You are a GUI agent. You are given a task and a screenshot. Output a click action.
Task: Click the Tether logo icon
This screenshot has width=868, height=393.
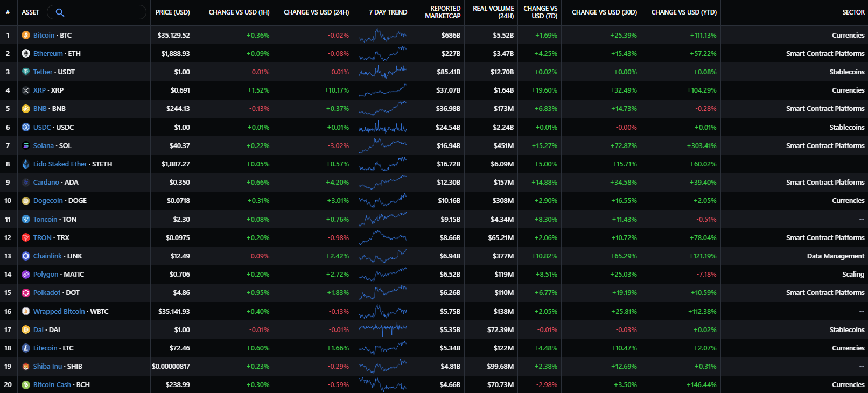click(x=25, y=72)
